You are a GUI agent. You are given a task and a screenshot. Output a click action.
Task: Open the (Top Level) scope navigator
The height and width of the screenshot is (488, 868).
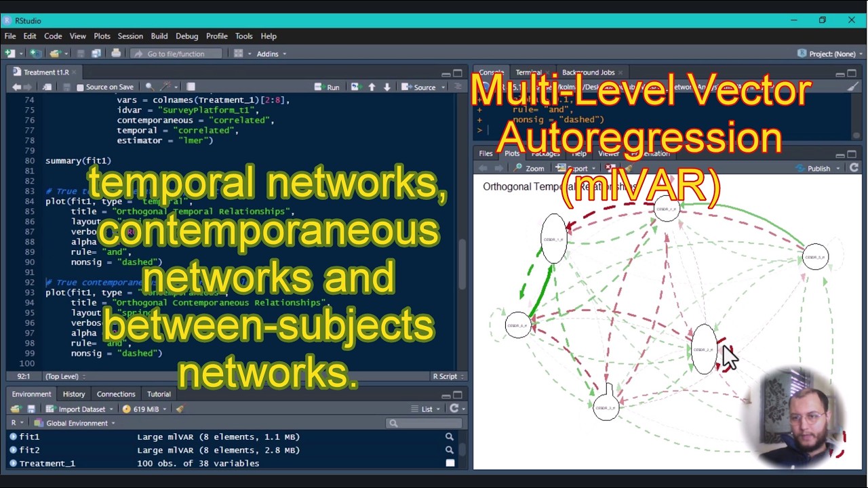click(64, 376)
